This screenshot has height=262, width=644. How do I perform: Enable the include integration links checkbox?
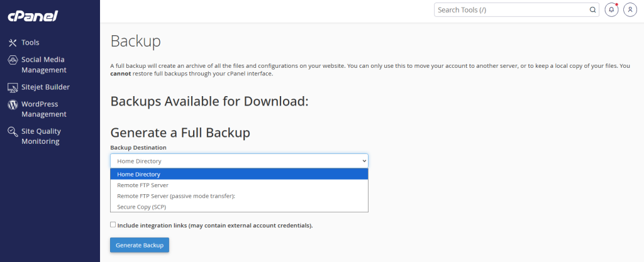click(113, 224)
